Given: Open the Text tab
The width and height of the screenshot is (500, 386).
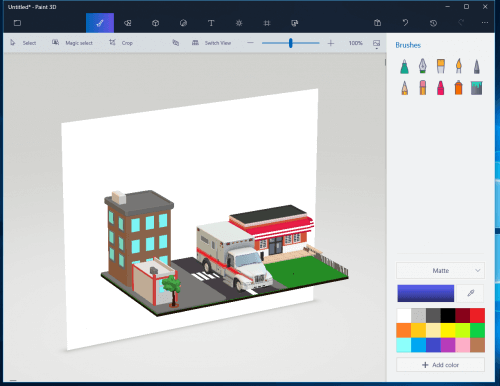Looking at the screenshot, I should tap(211, 23).
